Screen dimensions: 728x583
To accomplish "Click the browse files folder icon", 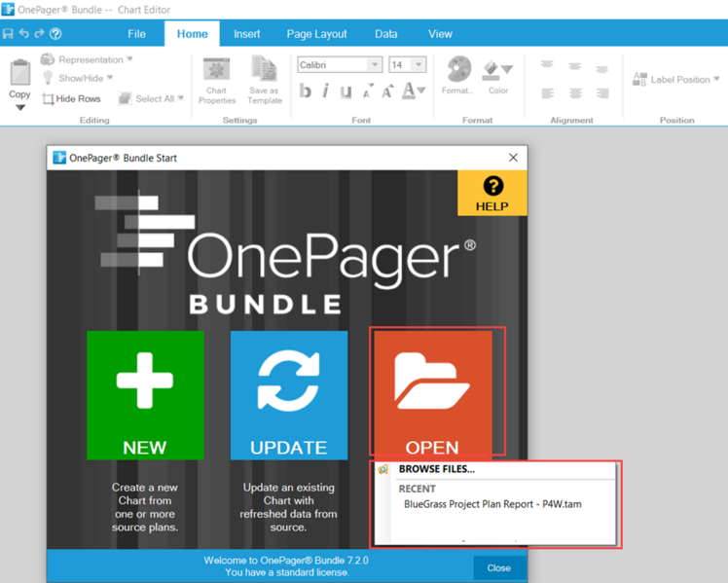I will click(x=383, y=469).
